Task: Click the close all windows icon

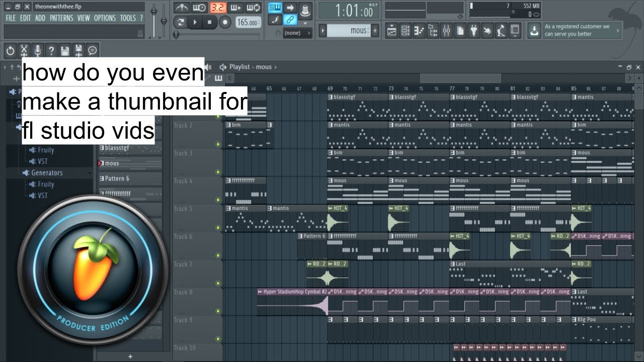Action: [514, 31]
